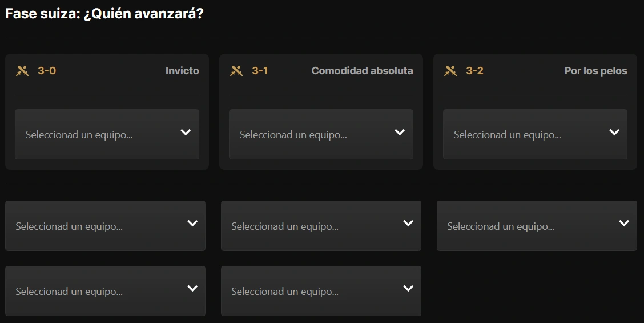Click the "Invicto" label
This screenshot has height=323, width=644.
(x=182, y=71)
